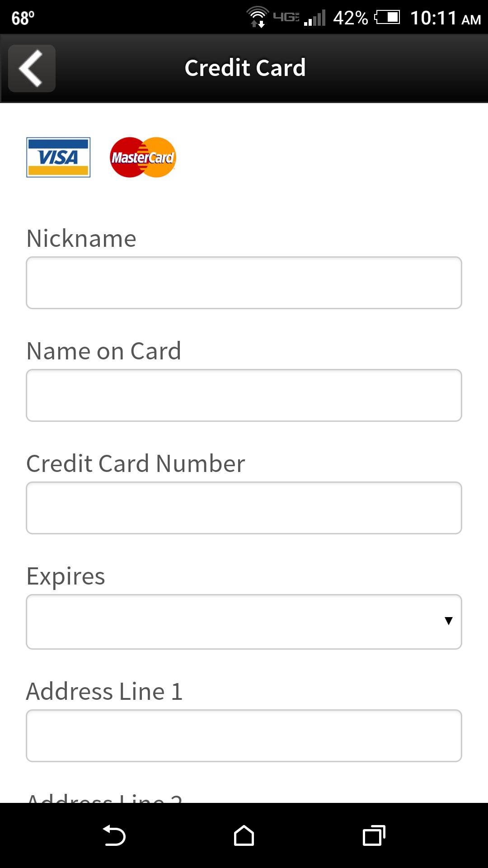Tap the Credit Card page title
488x868 pixels.
(245, 68)
